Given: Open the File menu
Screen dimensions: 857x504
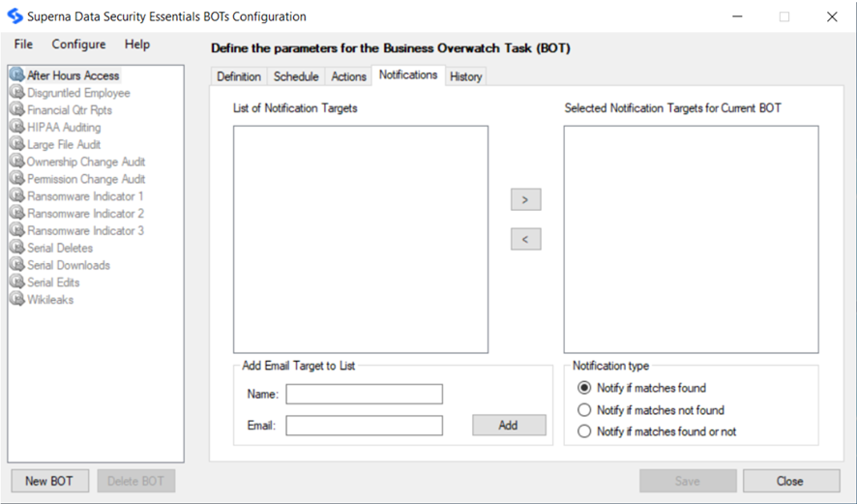Looking at the screenshot, I should coord(23,44).
